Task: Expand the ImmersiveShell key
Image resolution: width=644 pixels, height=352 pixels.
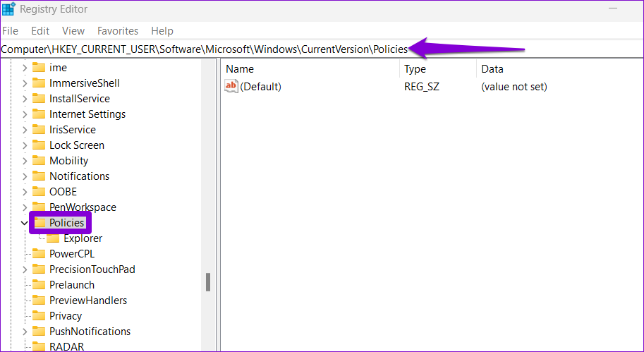Action: [25, 83]
